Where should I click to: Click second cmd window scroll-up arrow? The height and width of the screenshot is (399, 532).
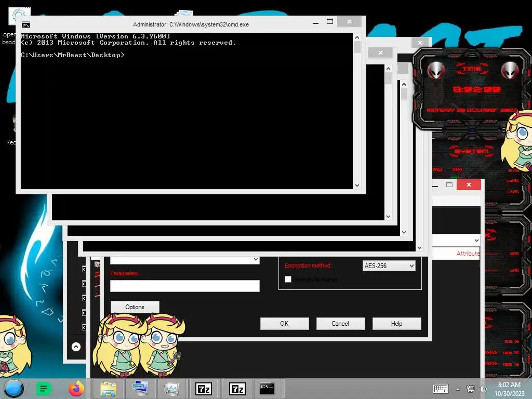389,69
